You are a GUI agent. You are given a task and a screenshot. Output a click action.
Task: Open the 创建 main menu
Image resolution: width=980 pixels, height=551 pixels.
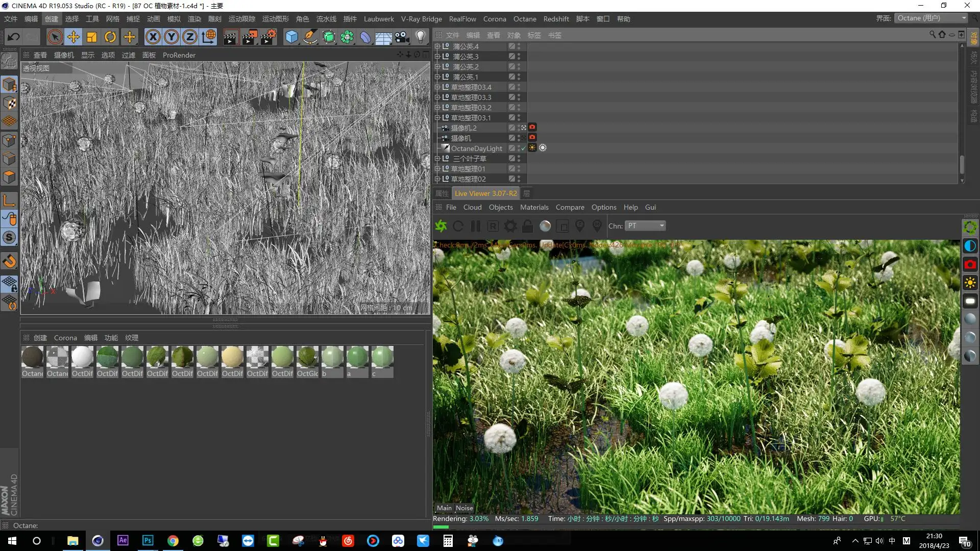coord(52,19)
